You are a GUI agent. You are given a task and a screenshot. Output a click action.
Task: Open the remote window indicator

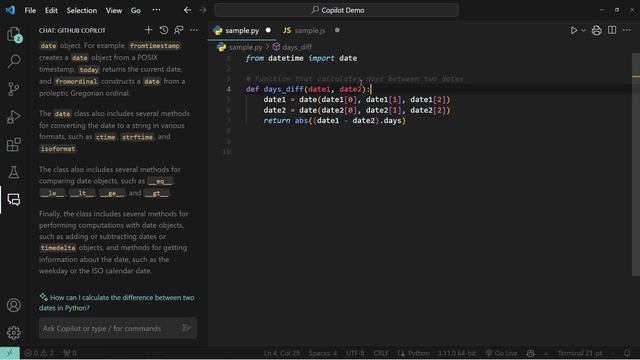[x=10, y=353]
